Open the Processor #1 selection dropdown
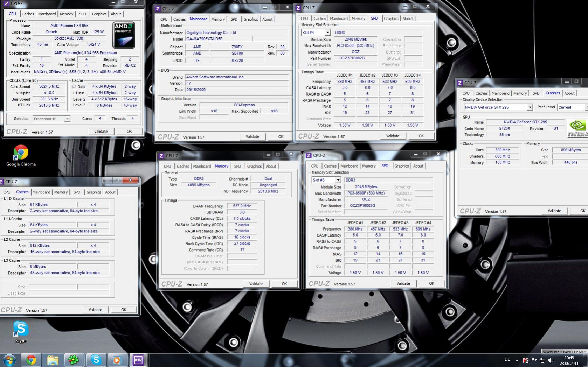This screenshot has width=588, height=367. 51,119
